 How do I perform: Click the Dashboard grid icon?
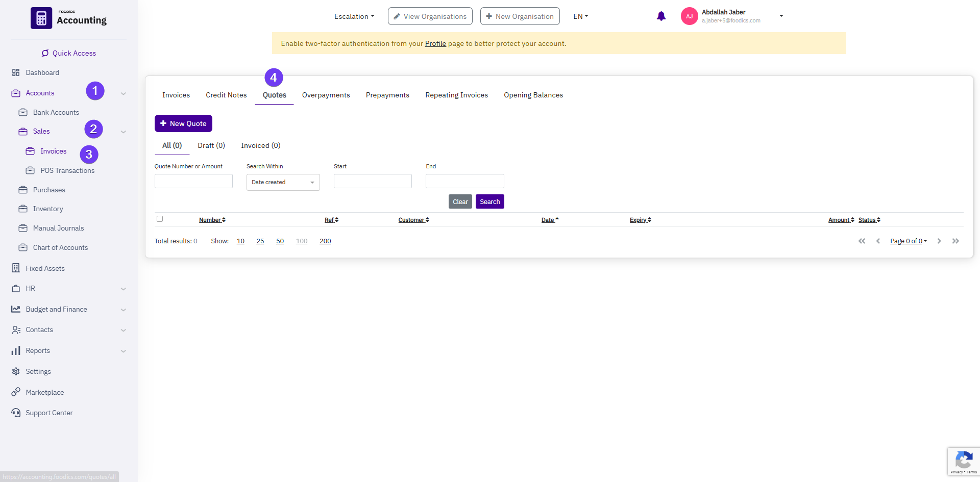pyautogui.click(x=16, y=72)
